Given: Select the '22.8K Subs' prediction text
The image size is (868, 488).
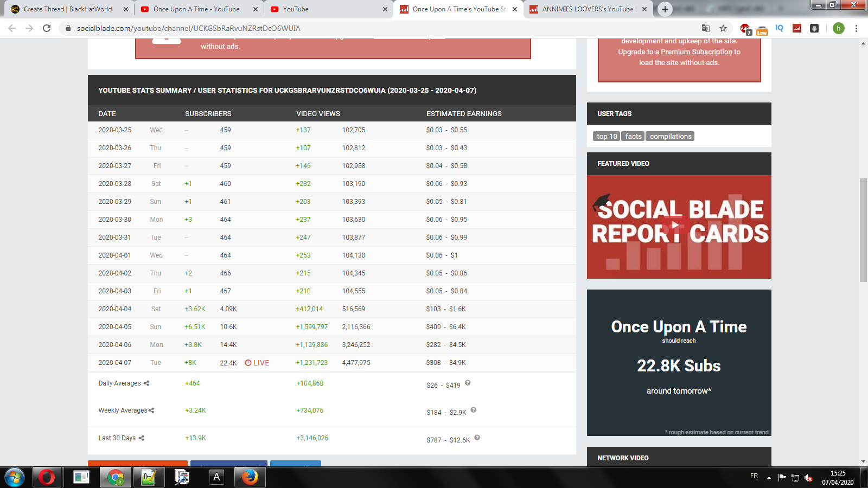Looking at the screenshot, I should pyautogui.click(x=679, y=366).
